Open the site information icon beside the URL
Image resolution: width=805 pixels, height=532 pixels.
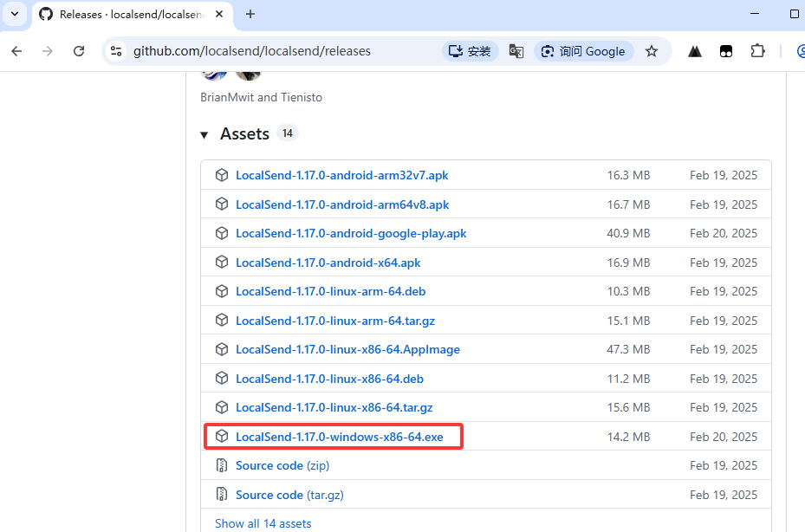pyautogui.click(x=116, y=51)
